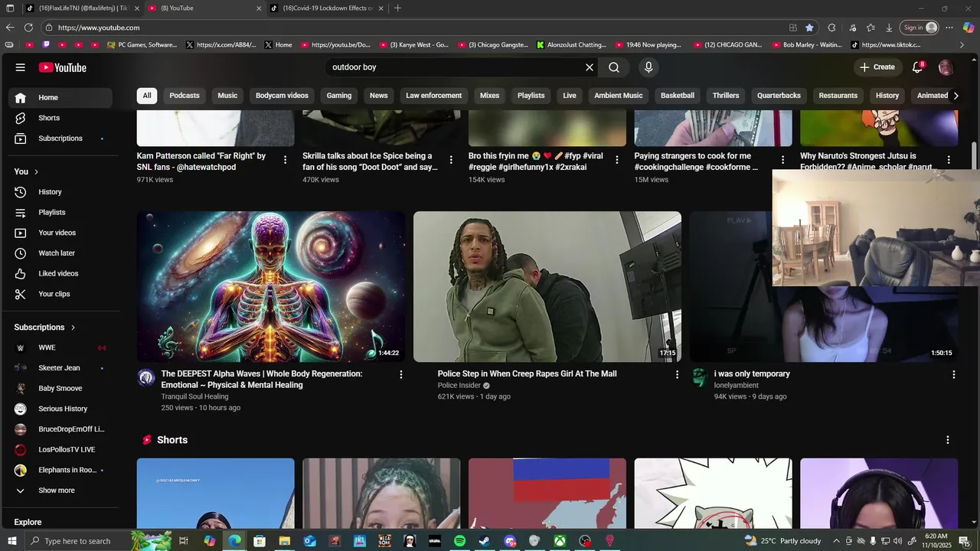Open options for DEEPEST Alpha Waves video
980x551 pixels.
tap(400, 374)
